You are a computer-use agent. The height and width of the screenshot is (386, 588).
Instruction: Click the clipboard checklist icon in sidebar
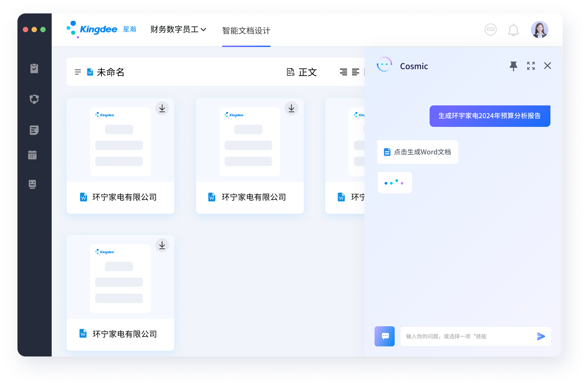click(x=34, y=68)
